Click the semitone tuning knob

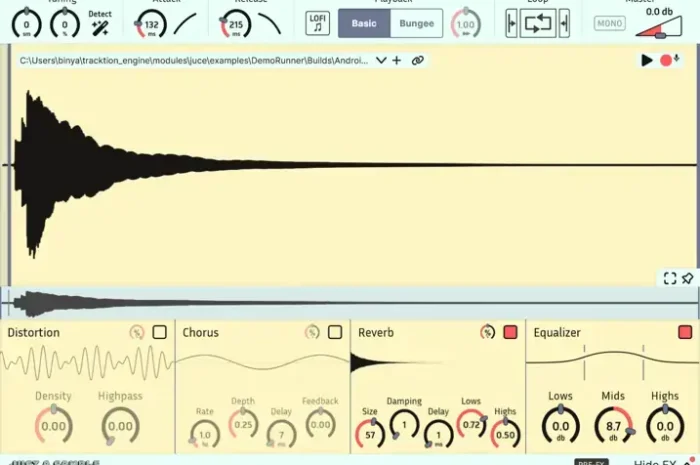click(x=26, y=25)
